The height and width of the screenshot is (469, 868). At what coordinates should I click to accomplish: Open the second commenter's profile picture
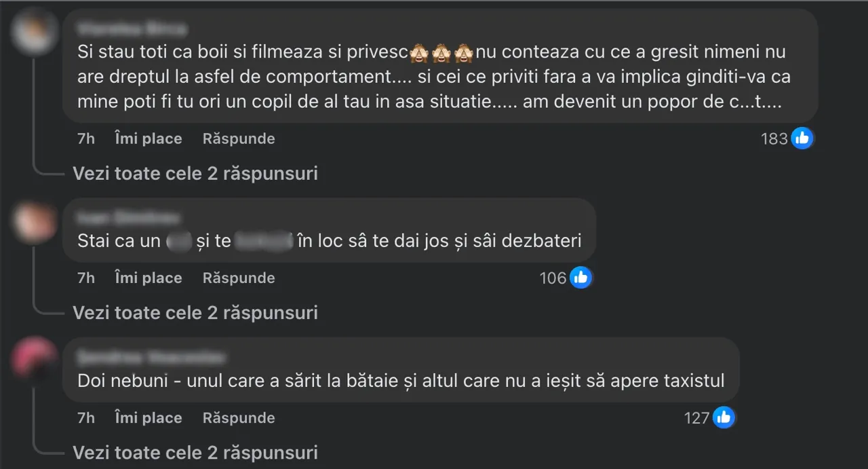click(x=35, y=221)
